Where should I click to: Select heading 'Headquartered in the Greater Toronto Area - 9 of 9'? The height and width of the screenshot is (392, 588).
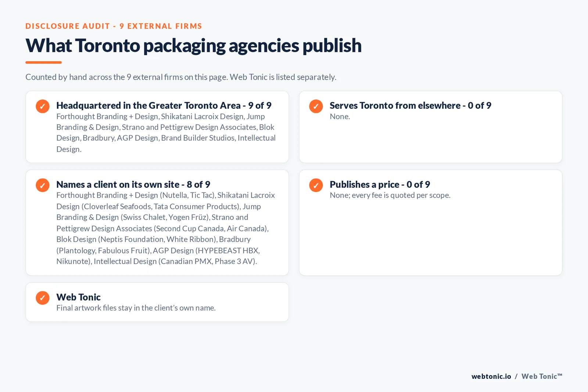tap(164, 105)
